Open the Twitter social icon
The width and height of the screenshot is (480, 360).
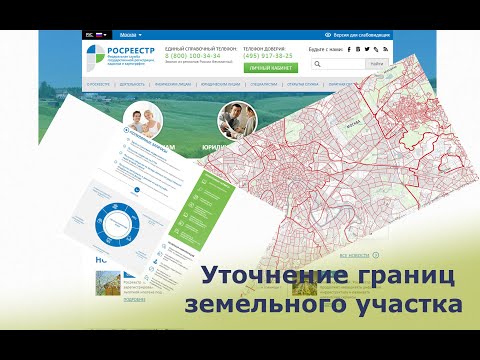[x=367, y=49]
